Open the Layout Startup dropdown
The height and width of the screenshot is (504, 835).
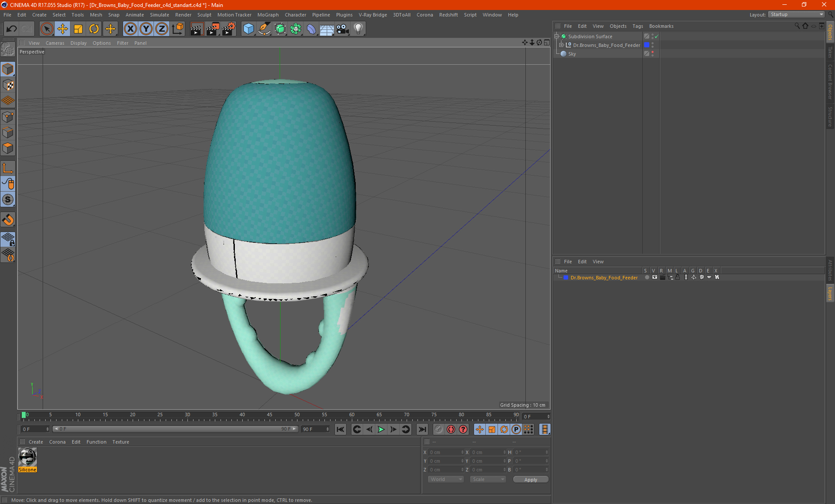coord(797,15)
